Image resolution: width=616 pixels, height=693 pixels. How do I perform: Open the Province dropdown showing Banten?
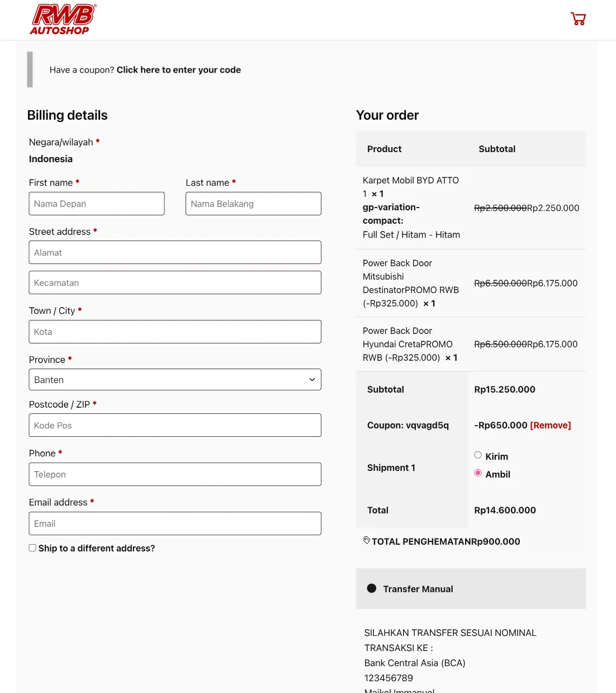click(x=175, y=379)
